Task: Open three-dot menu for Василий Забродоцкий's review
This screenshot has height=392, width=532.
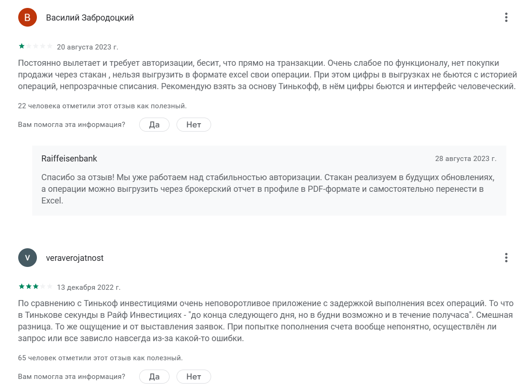Action: coord(506,17)
